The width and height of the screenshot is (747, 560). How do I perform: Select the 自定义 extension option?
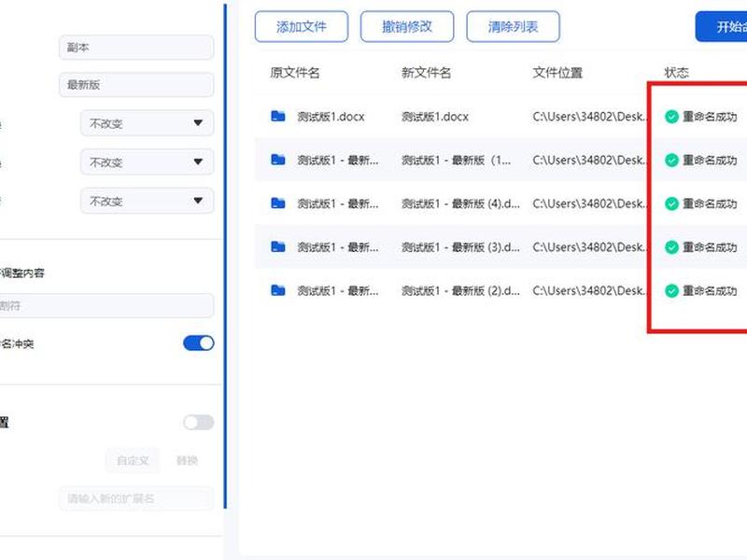133,460
